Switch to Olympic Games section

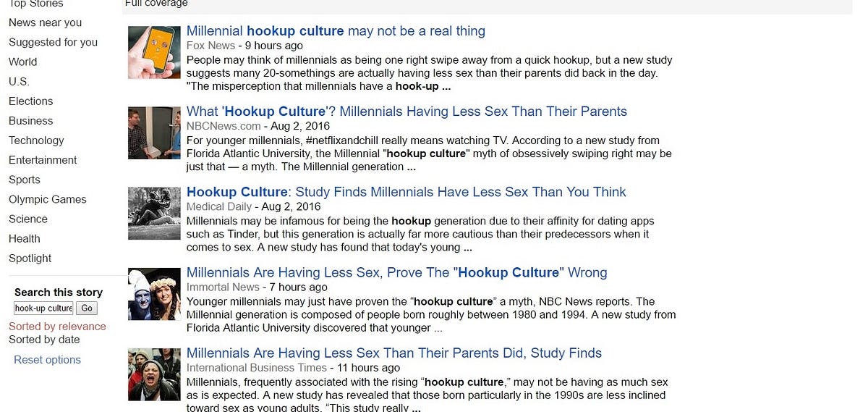[47, 199]
